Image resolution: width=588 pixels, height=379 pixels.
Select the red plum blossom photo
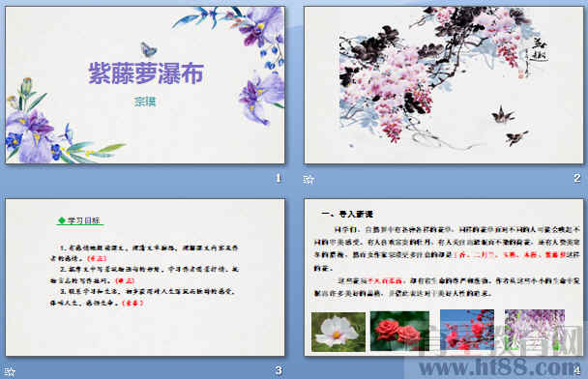click(x=467, y=330)
